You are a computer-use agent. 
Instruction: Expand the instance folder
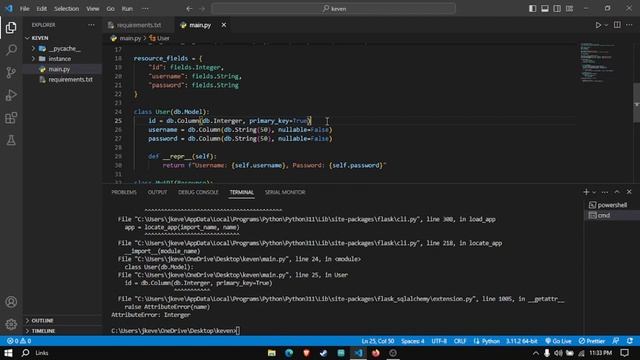pyautogui.click(x=62, y=59)
